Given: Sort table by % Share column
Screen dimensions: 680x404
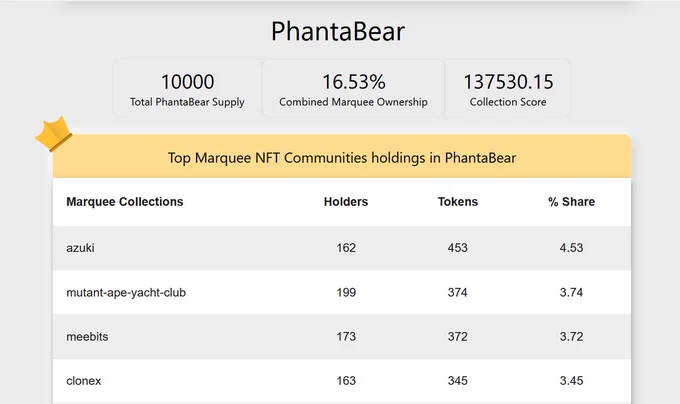Looking at the screenshot, I should pyautogui.click(x=571, y=202).
